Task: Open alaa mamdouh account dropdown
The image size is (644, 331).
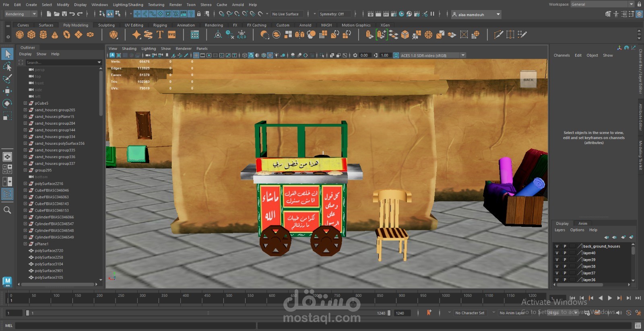Action: click(476, 14)
